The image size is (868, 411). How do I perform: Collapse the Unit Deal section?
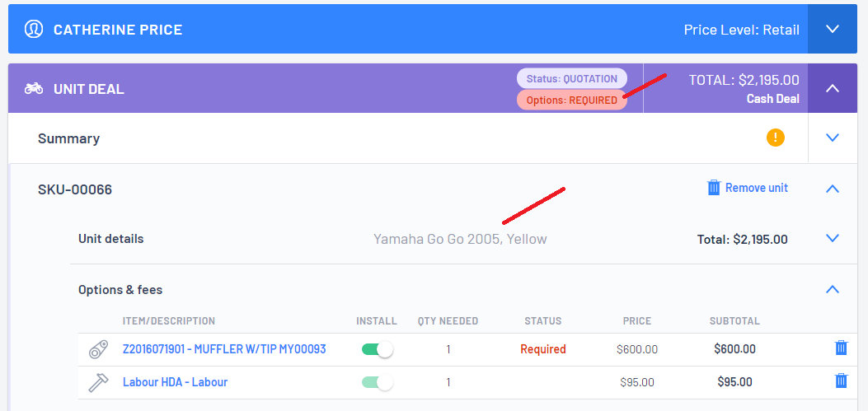pos(833,88)
